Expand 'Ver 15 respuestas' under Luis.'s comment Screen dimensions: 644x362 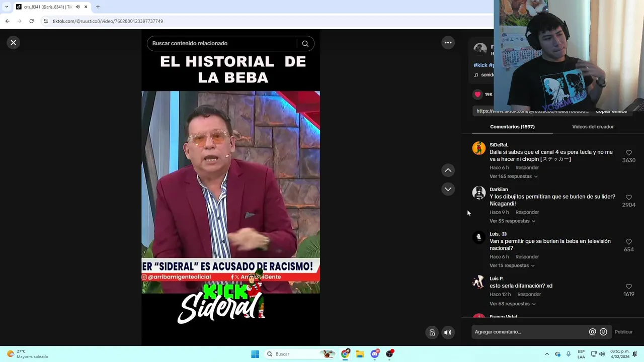tap(512, 265)
